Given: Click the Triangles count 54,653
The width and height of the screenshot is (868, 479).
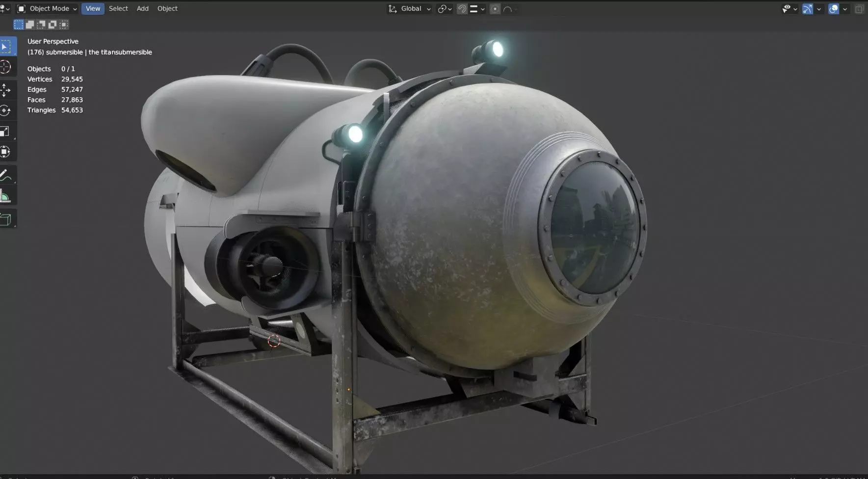Looking at the screenshot, I should click(x=72, y=110).
